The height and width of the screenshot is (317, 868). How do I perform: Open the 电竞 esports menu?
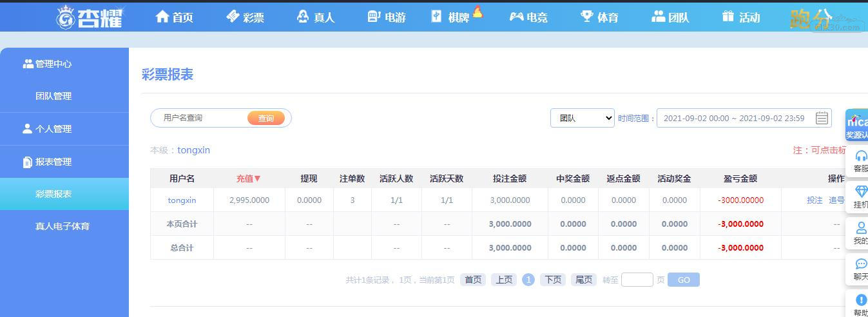pyautogui.click(x=528, y=17)
